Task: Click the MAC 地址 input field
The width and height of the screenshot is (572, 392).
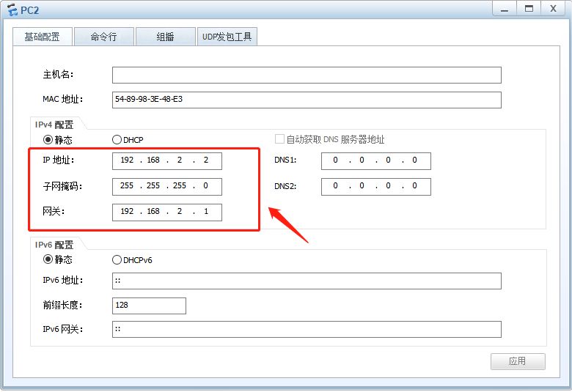Action: click(307, 99)
